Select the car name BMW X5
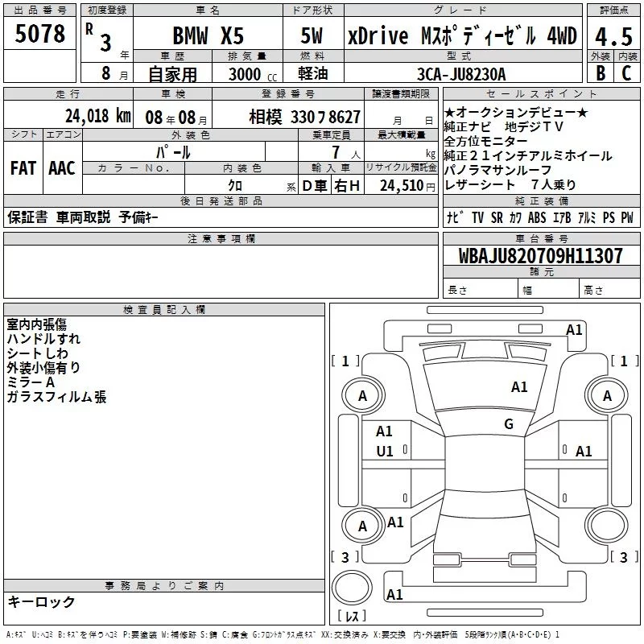 (208, 35)
